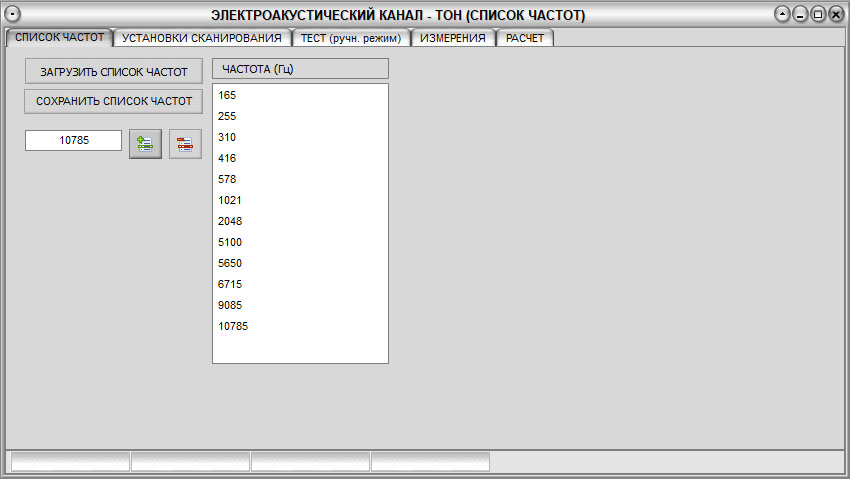The image size is (850, 479).
Task: Click the add frequency icon (green plus)
Action: 145,144
